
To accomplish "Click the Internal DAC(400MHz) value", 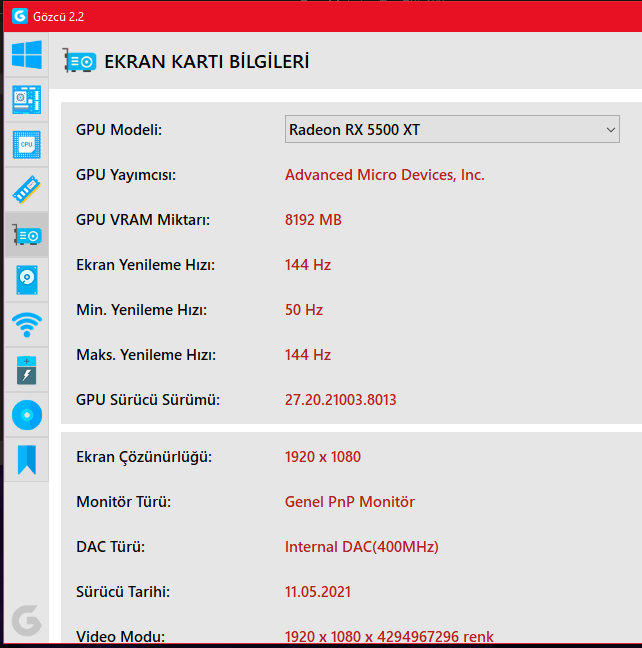I will 362,547.
